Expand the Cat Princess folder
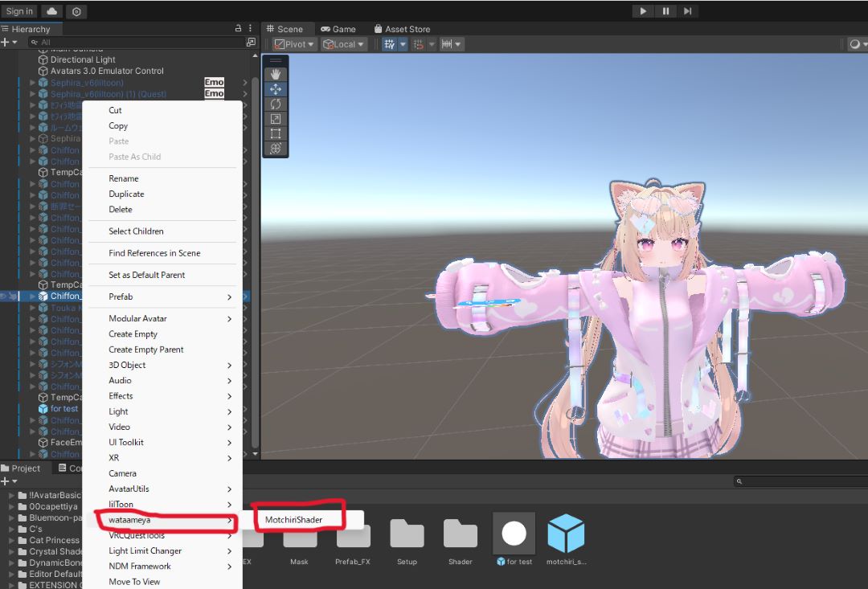The height and width of the screenshot is (589, 868). (x=11, y=540)
